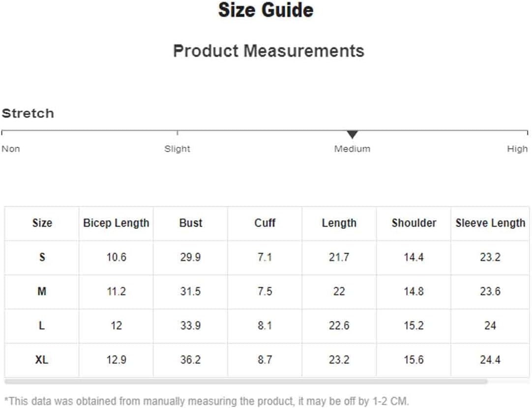Screen dimensions: 532x408
Task: Click the High stretch label
Action: [517, 149]
